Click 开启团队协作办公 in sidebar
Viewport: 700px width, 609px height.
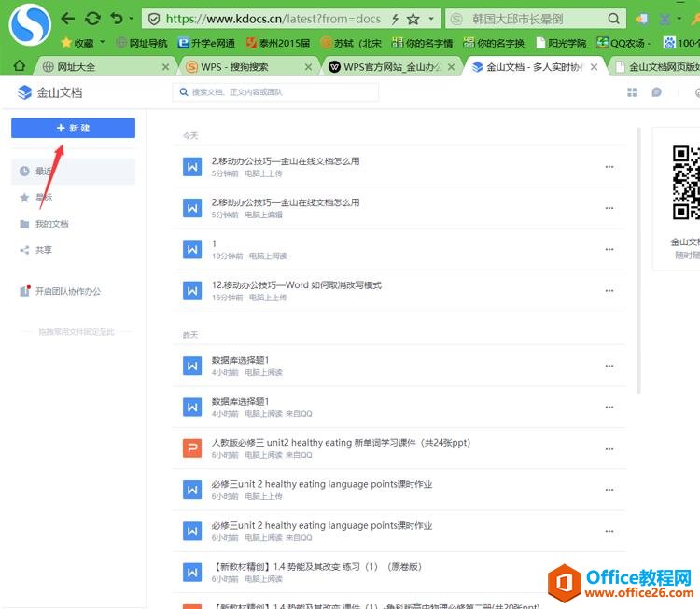pos(61,291)
